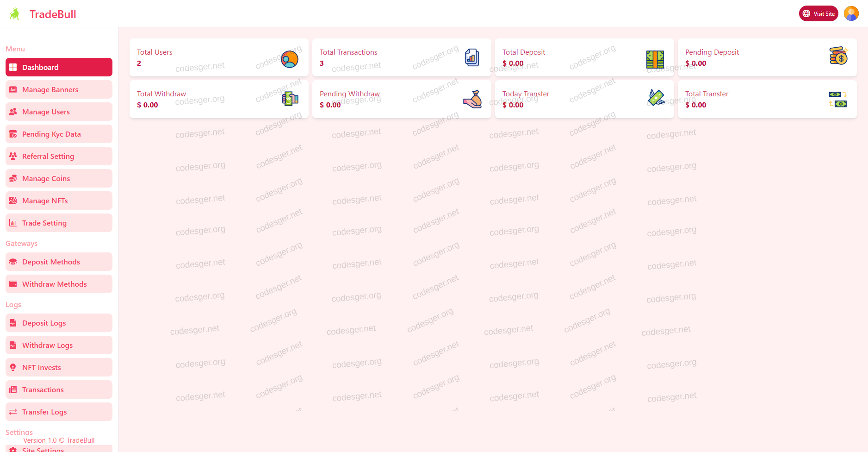Open the TradeBull brand name link

(x=53, y=14)
